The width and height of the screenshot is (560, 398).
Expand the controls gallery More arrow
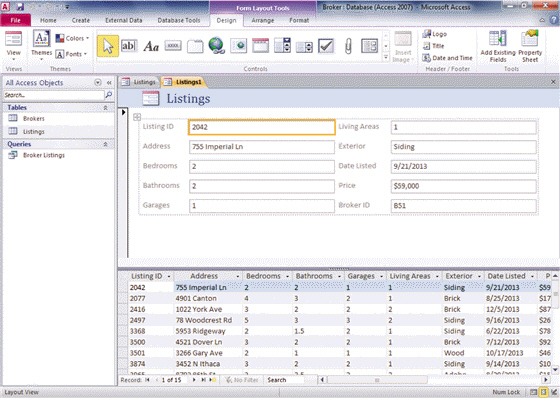coord(386,57)
